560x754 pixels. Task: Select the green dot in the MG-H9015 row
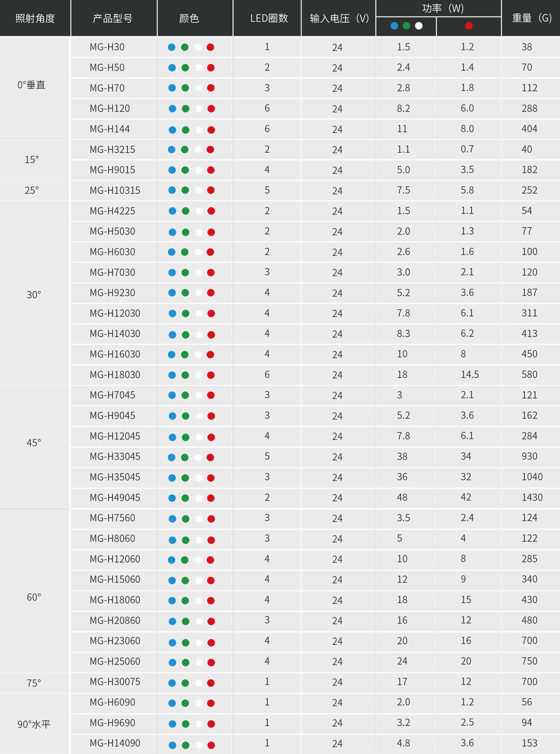pyautogui.click(x=185, y=170)
